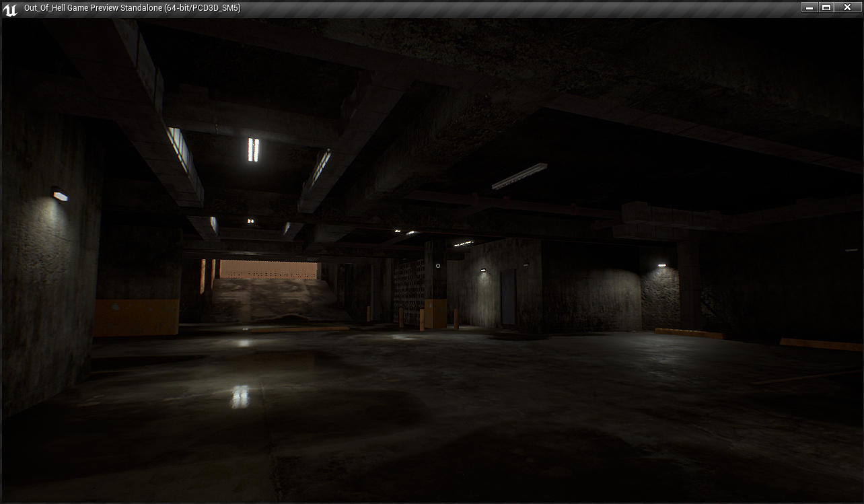Click the sunlit exit ramp
Screen dimensions: 864x504
pyautogui.click(x=275, y=300)
